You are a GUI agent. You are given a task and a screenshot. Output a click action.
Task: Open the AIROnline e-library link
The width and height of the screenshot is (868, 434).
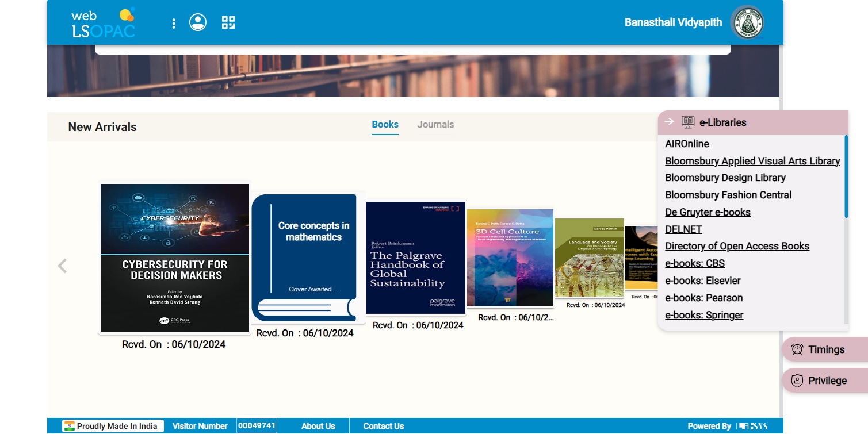click(x=687, y=144)
